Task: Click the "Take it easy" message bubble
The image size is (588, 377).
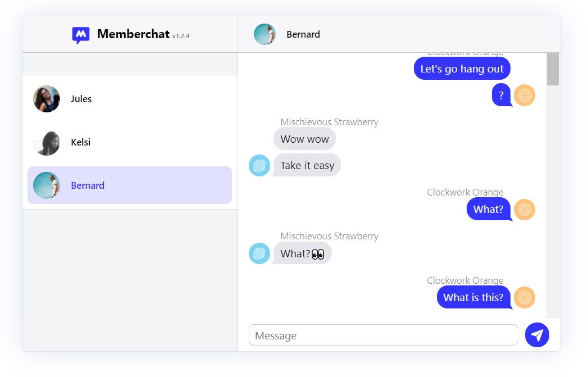Action: [x=307, y=166]
